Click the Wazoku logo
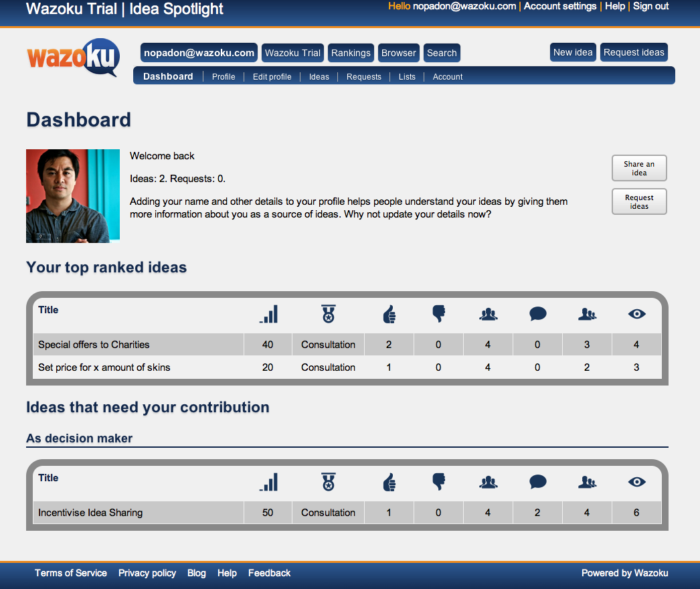The image size is (700, 589). tap(74, 57)
